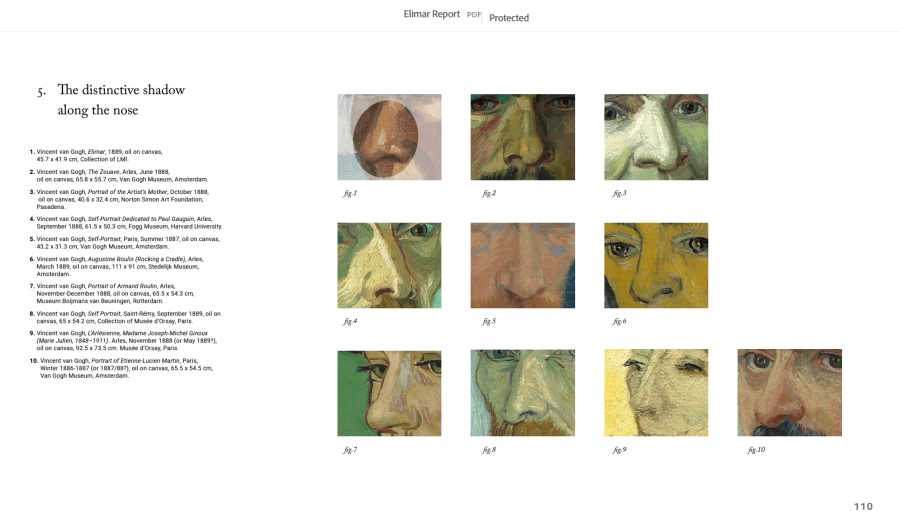Image resolution: width=900 pixels, height=527 pixels.
Task: Click the fig.2 caption
Action: click(489, 193)
